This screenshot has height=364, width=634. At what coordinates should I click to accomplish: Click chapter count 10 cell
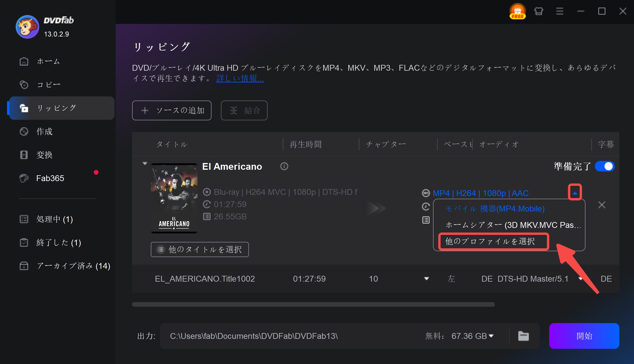[373, 279]
